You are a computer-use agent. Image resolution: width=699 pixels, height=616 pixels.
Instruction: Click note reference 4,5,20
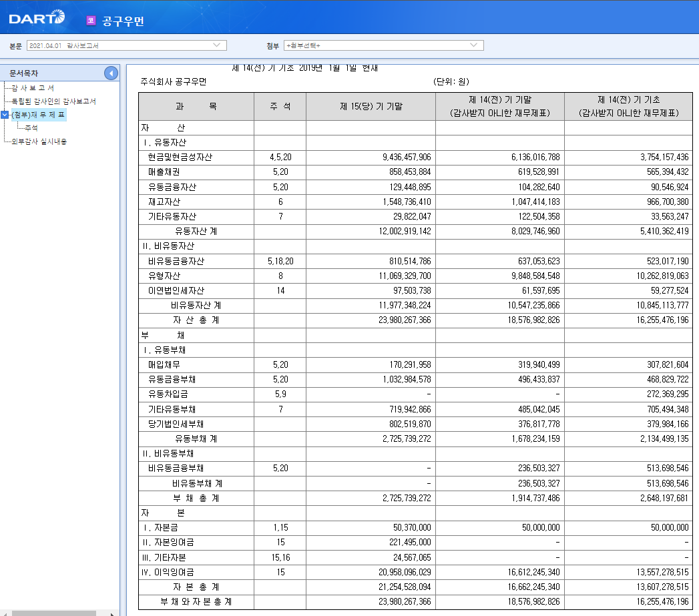[x=280, y=158]
